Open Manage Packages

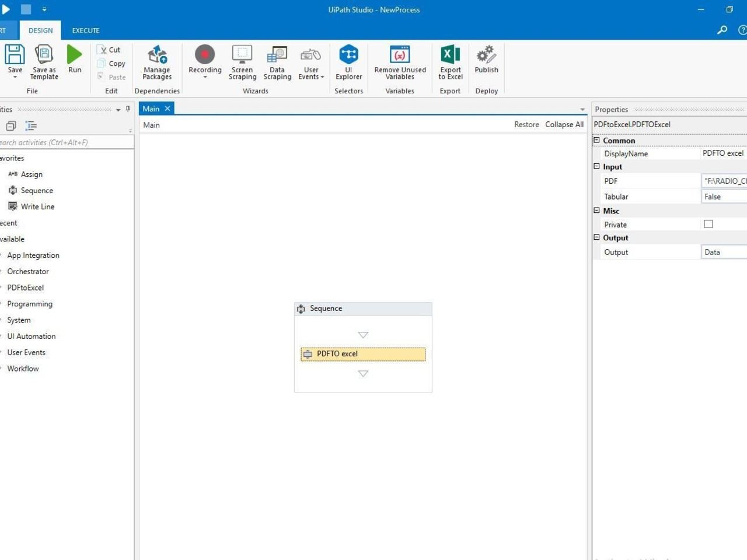click(157, 62)
